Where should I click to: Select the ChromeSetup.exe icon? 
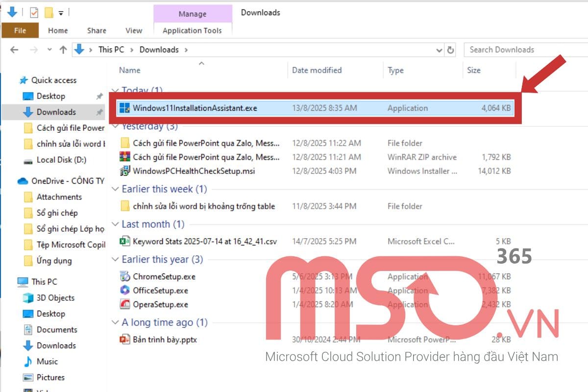click(124, 276)
